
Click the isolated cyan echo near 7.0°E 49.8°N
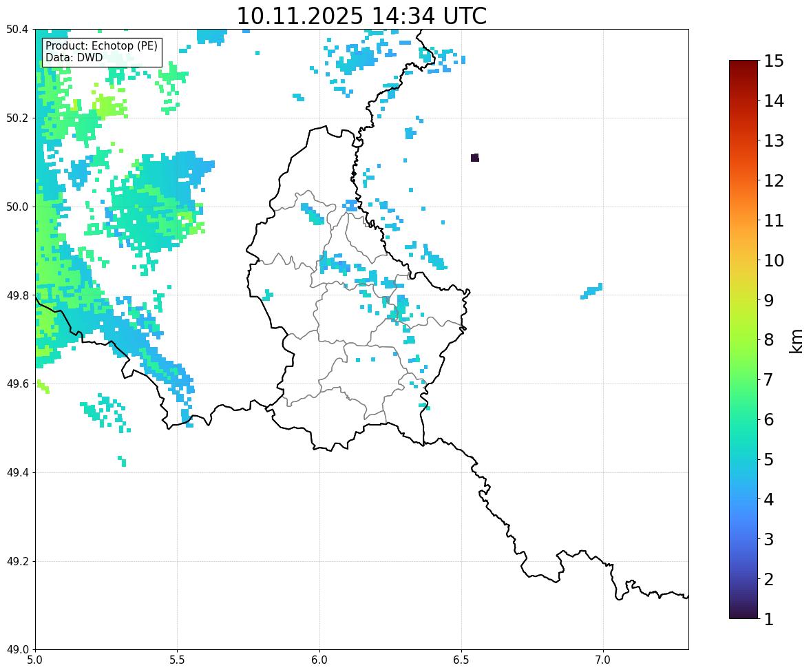[591, 291]
